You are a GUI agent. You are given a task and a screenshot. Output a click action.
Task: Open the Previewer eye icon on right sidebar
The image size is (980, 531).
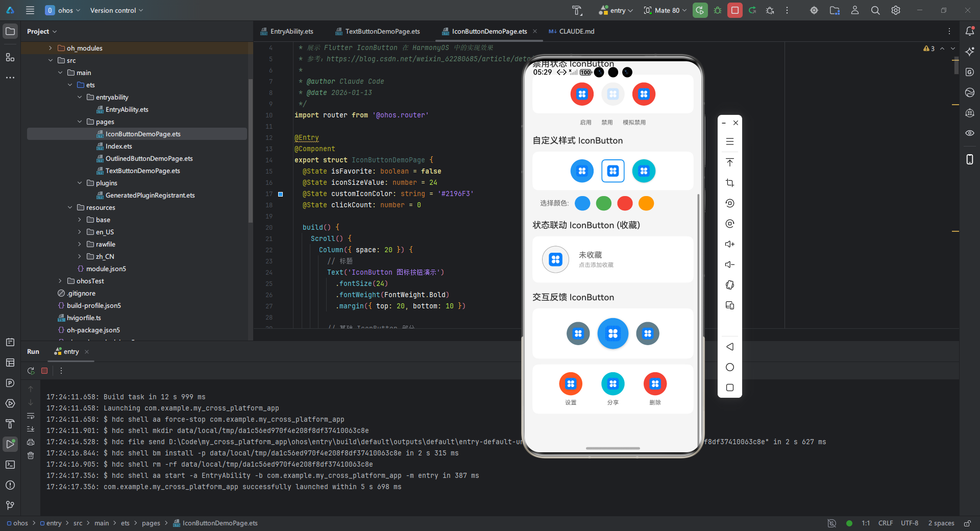pos(970,133)
